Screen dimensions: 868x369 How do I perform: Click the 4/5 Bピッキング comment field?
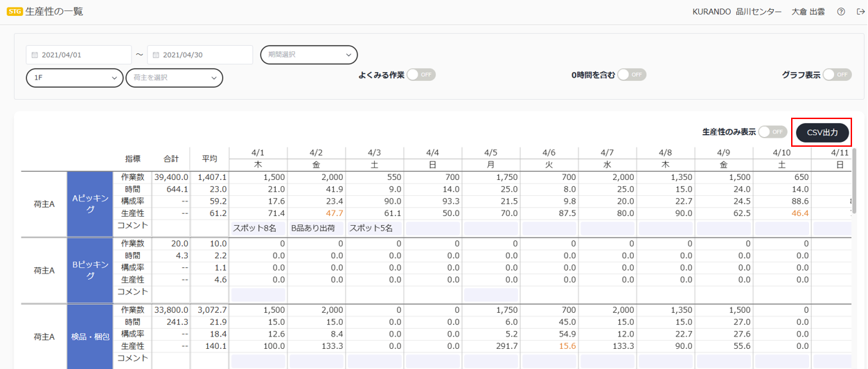tap(490, 294)
